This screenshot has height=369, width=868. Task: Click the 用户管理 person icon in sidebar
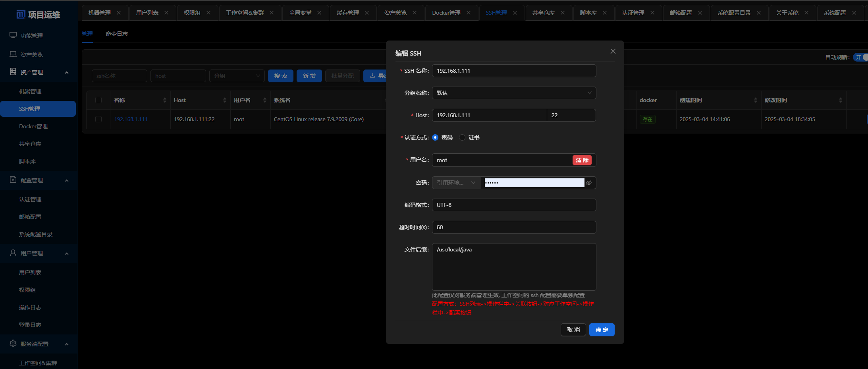13,253
